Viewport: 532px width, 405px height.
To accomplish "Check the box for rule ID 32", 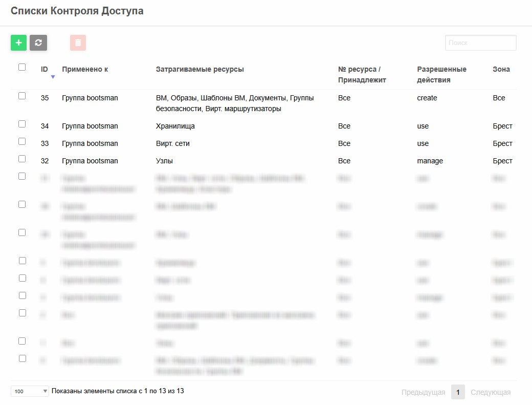I will click(x=22, y=159).
